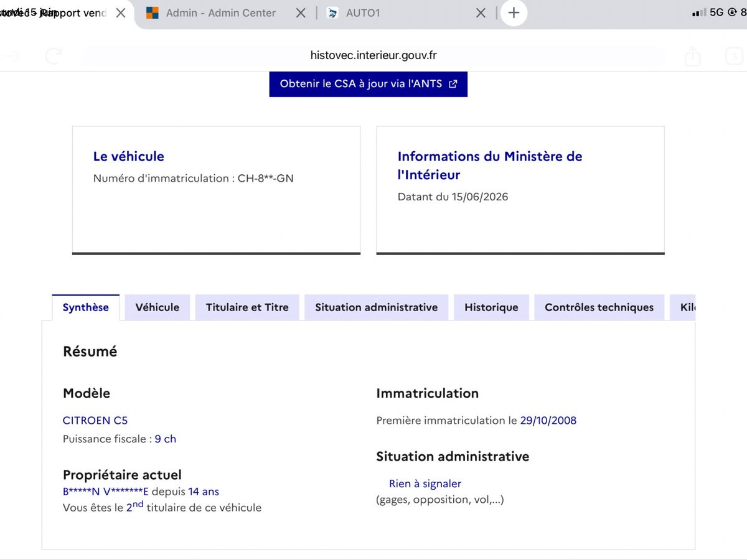Open the Titulaire et Titre tab
Viewport: 747px width, 560px height.
click(247, 307)
